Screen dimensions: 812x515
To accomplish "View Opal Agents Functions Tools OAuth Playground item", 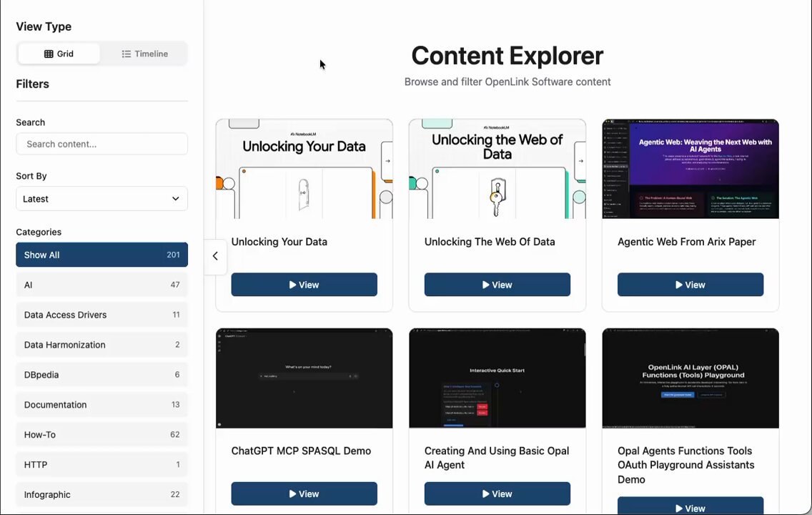I will [690, 506].
